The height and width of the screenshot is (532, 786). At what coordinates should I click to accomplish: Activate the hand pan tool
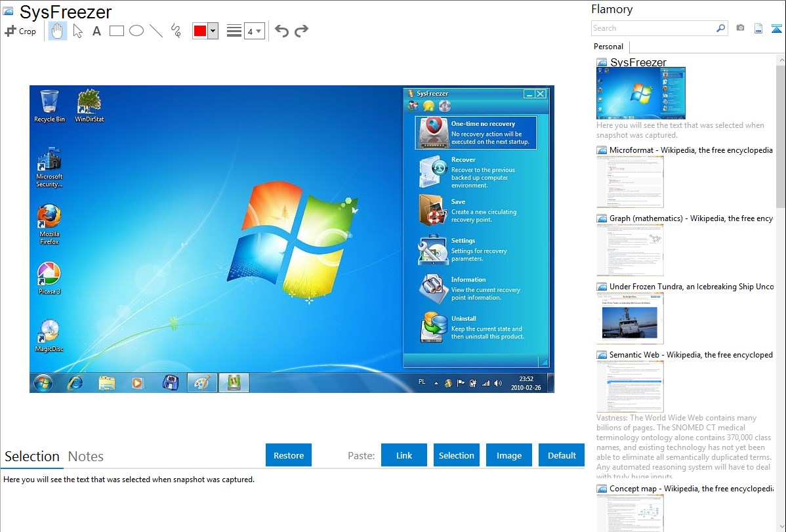pos(57,31)
